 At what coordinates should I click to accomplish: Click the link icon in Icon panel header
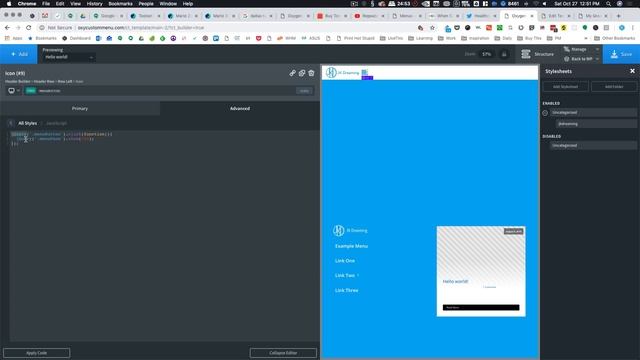[292, 73]
